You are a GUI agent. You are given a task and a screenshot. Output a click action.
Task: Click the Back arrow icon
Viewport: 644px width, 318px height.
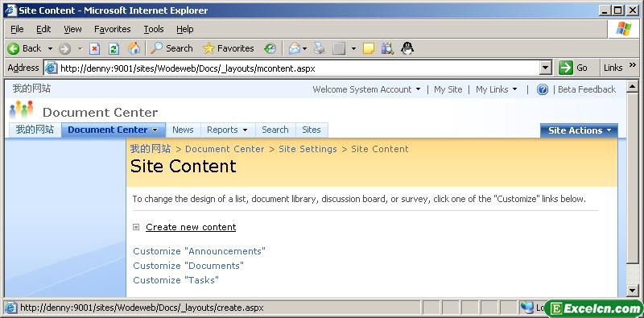[13, 49]
